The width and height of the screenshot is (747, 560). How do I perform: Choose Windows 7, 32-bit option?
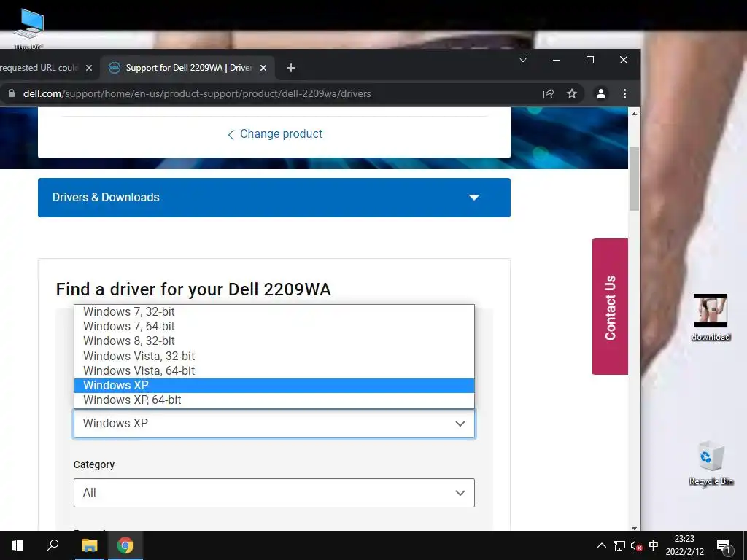coord(274,312)
